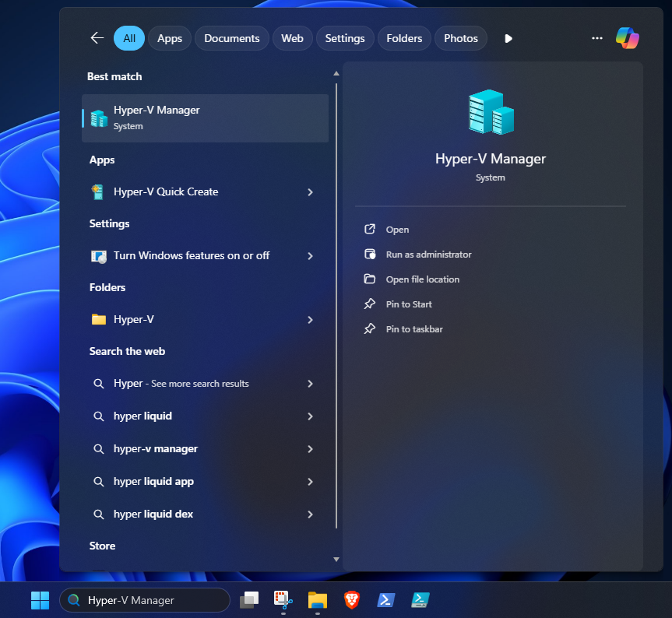Open File Explorer from the taskbar
672x618 pixels.
(317, 600)
